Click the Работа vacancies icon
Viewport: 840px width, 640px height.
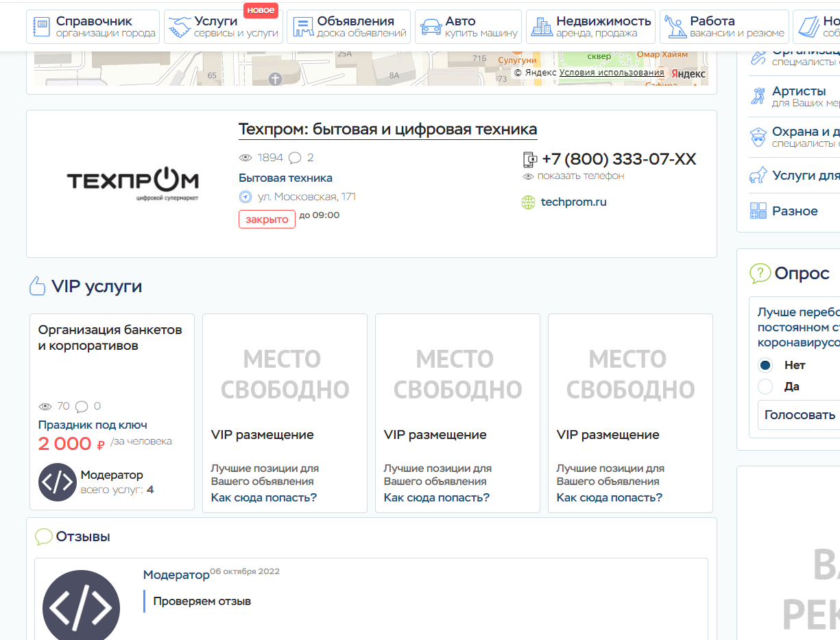pos(676,27)
